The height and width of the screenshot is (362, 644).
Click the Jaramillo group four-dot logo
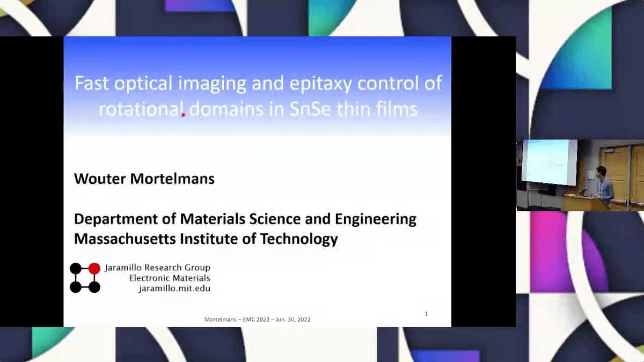click(x=85, y=278)
